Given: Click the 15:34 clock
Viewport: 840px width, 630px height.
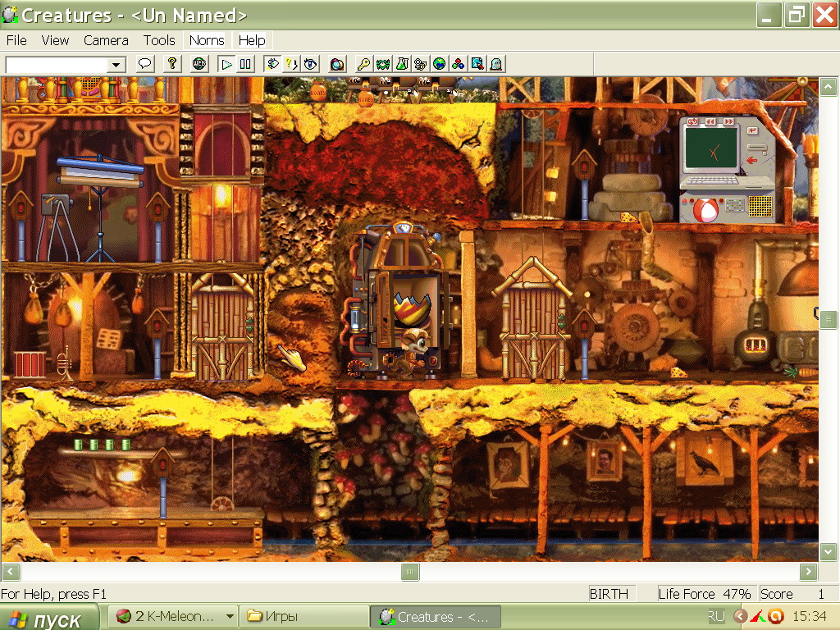Looking at the screenshot, I should point(810,617).
